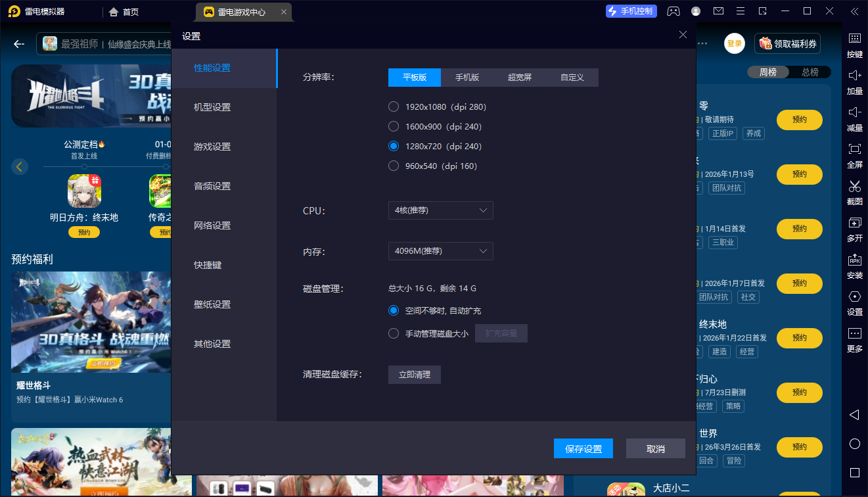The height and width of the screenshot is (497, 868).
Task: Click 取消 to cancel settings
Action: 656,448
